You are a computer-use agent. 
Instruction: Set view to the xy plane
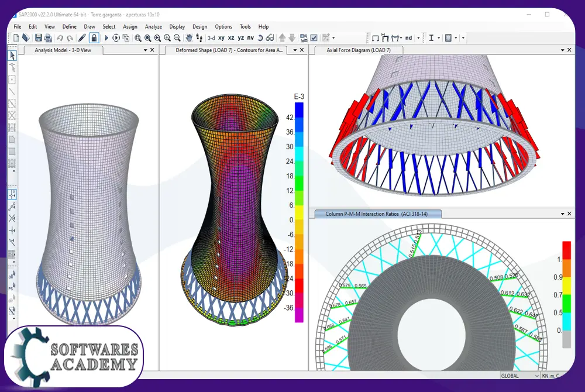[221, 37]
